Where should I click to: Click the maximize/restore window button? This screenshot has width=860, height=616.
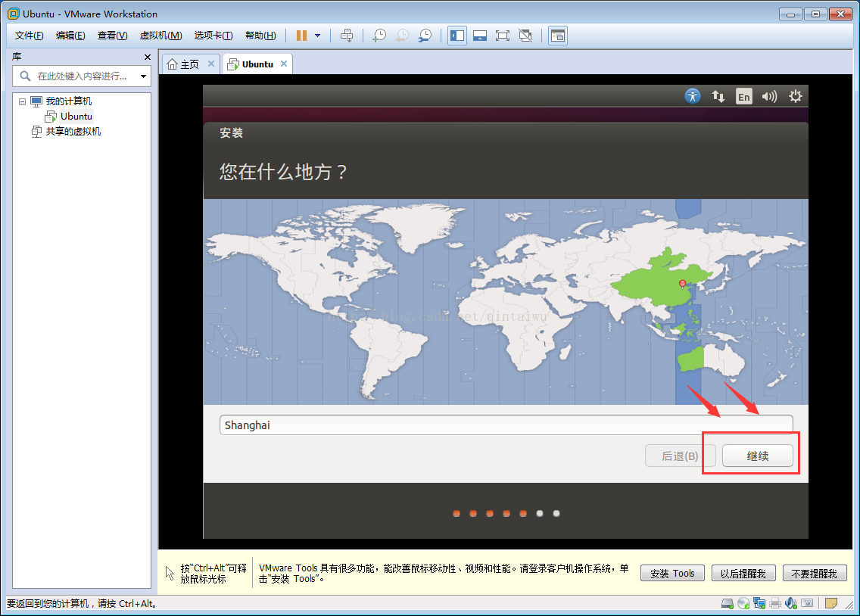click(815, 14)
